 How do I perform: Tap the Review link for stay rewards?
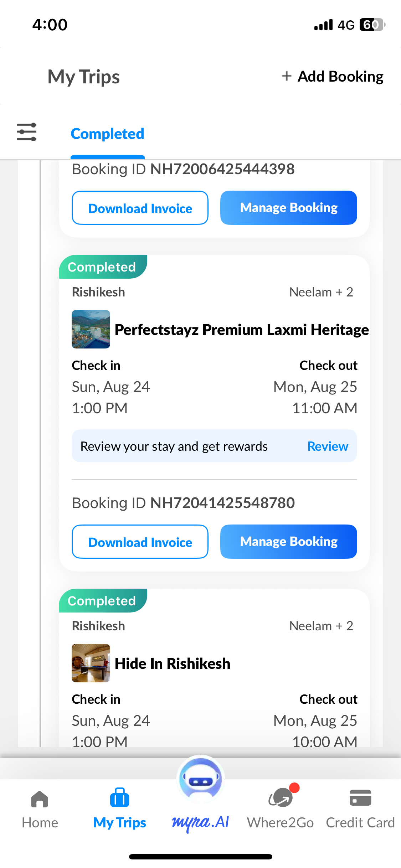(x=328, y=446)
